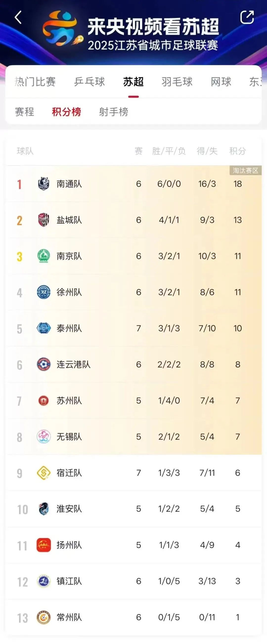Open the 盐城队 team logo

click(x=44, y=220)
